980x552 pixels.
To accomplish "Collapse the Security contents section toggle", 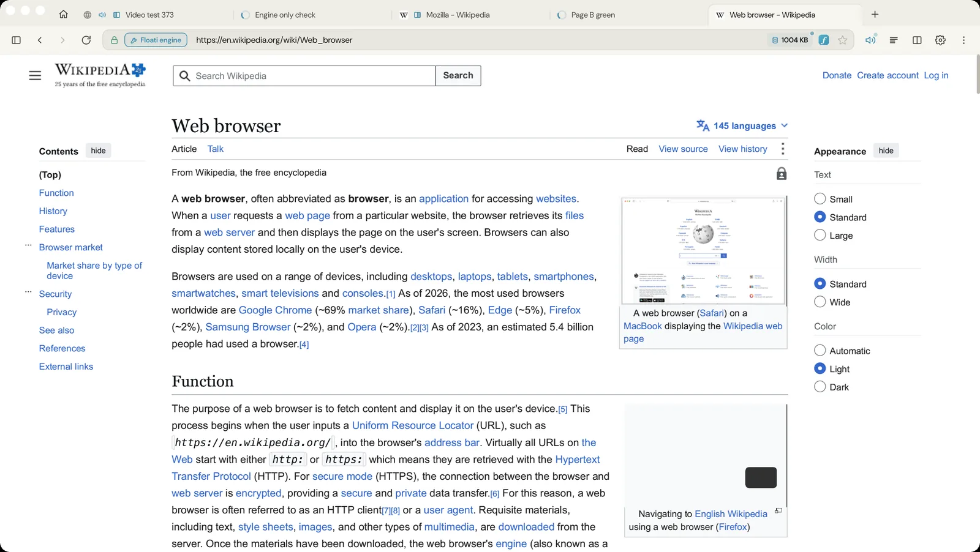I will click(28, 292).
